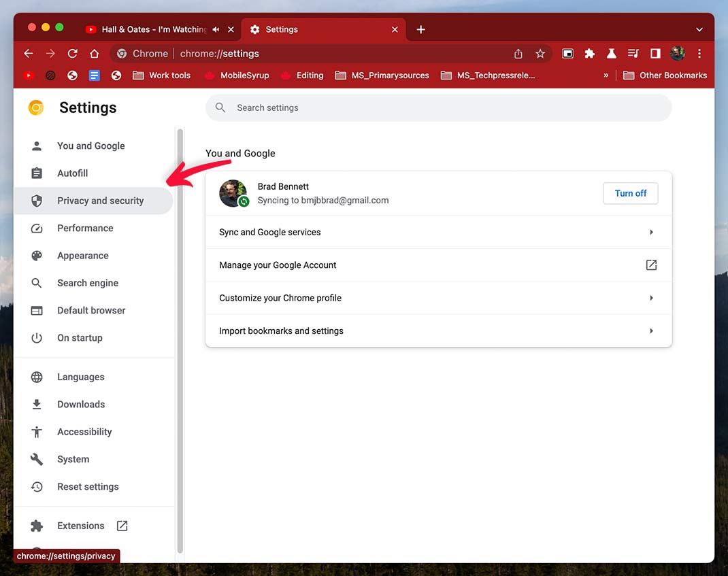The image size is (728, 576).
Task: Turn off sync for Brad Bennett
Action: point(630,193)
